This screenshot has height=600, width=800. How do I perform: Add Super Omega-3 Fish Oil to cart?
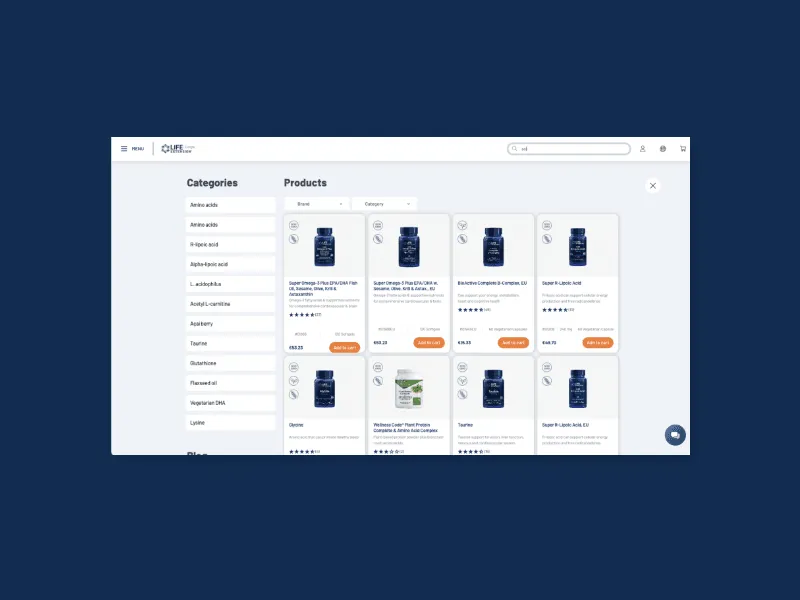[x=344, y=347]
